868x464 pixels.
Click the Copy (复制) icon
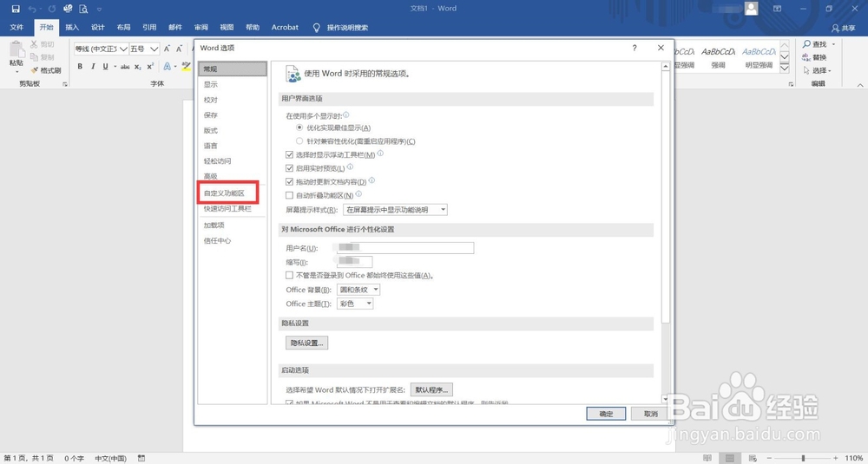coord(35,57)
